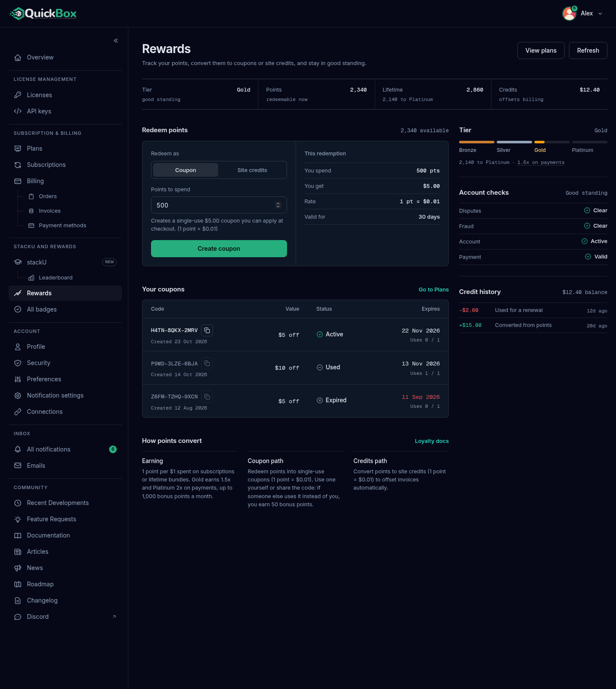
Task: Click the Create coupon button
Action: point(219,249)
